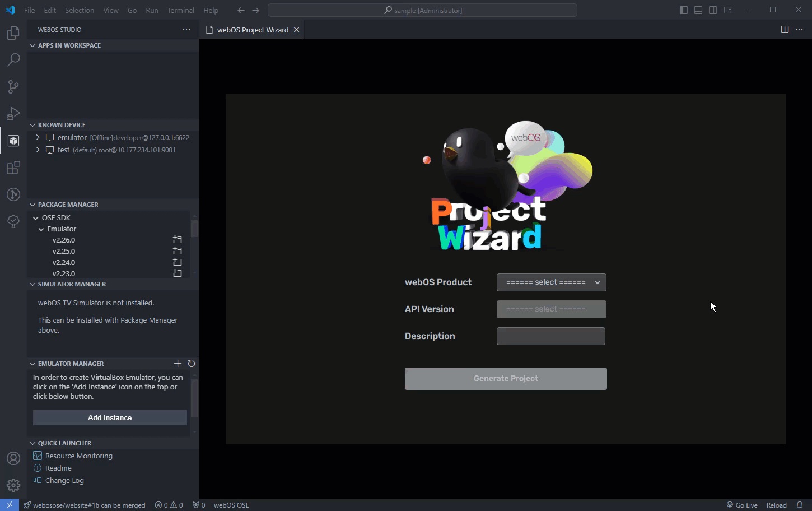Screen dimensions: 812x511
Task: Open the Explorer view in activity bar
Action: point(13,33)
